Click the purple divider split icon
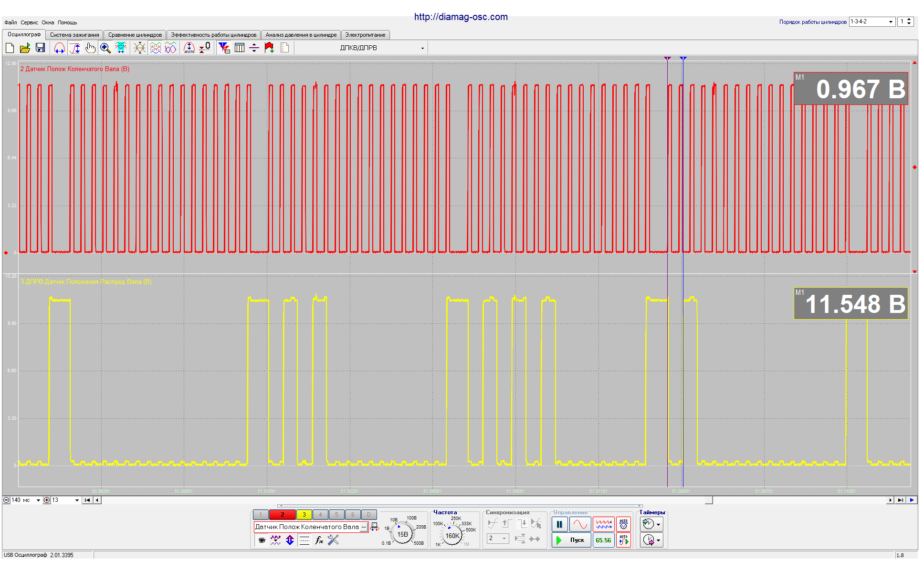 point(254,48)
